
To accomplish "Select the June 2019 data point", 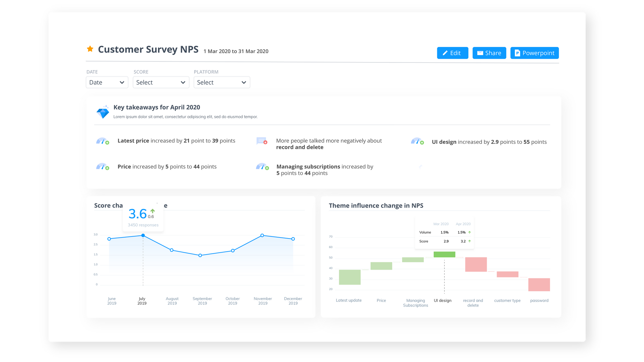I will pyautogui.click(x=109, y=239).
